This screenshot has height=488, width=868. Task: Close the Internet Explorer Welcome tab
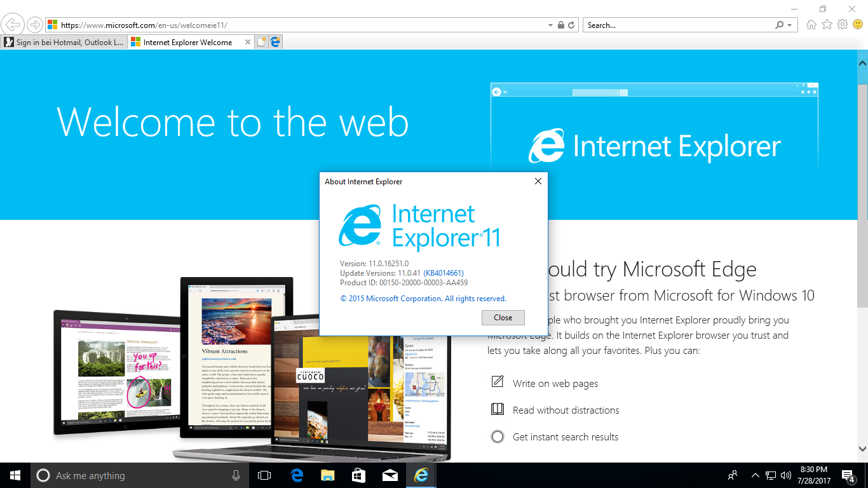[248, 43]
